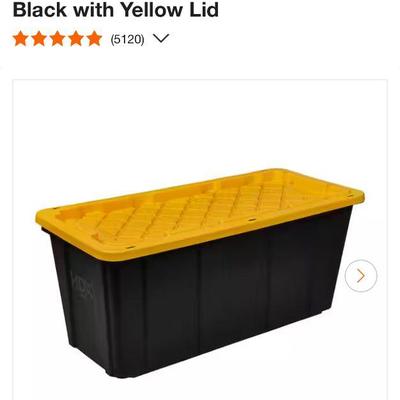Click the next image arrow button
The width and height of the screenshot is (400, 400).
click(x=361, y=276)
